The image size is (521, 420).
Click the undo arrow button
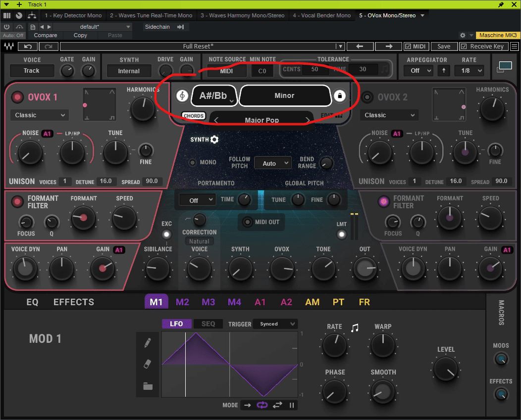(28, 47)
